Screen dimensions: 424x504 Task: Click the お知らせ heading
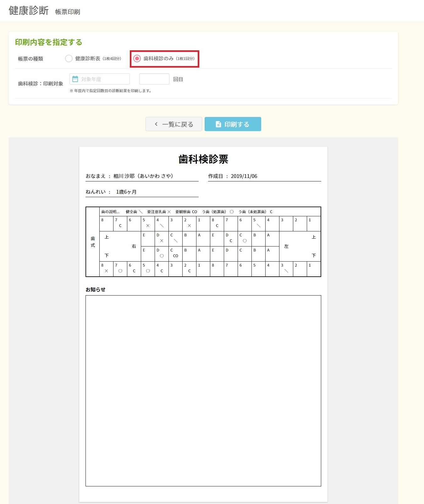pyautogui.click(x=96, y=290)
